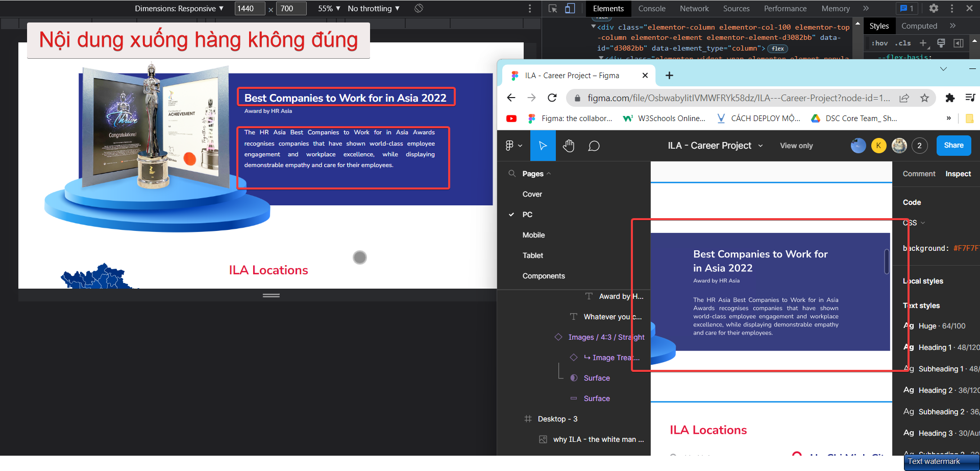This screenshot has height=471, width=980.
Task: Toggle the computed styles sidebar icon
Action: [959, 43]
